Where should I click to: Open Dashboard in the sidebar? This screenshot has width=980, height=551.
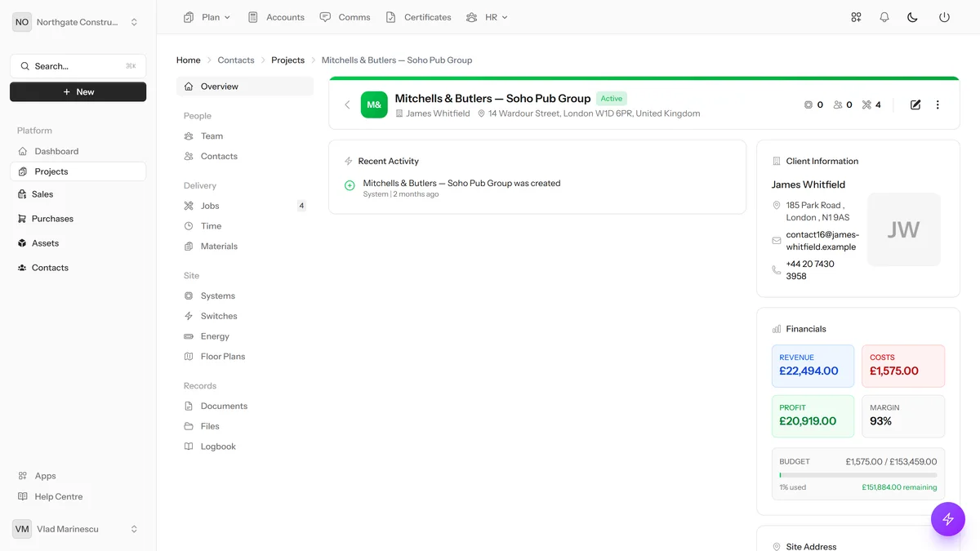pyautogui.click(x=78, y=151)
